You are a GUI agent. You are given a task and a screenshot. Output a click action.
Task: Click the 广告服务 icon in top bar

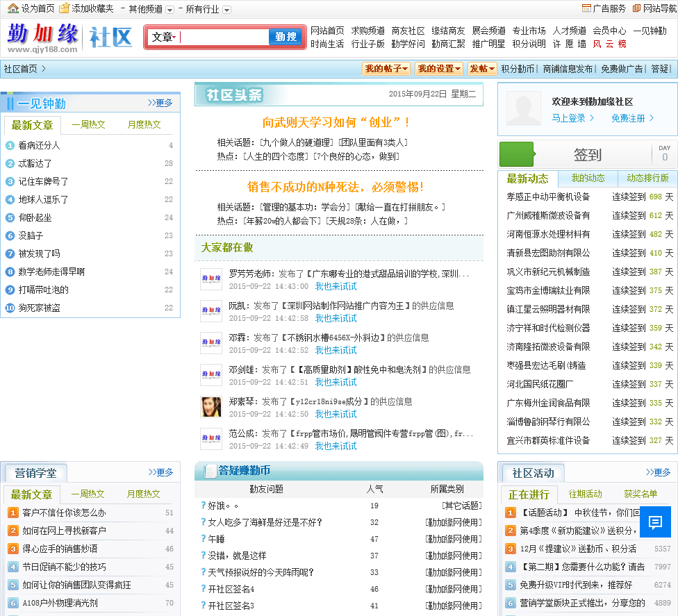pos(587,8)
